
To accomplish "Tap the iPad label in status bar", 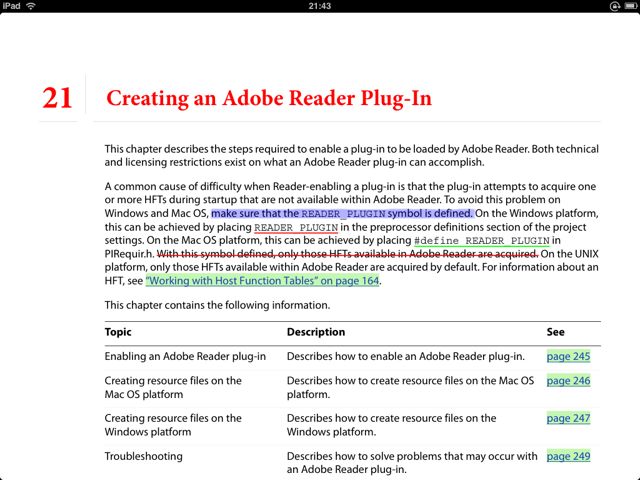I will pos(11,6).
